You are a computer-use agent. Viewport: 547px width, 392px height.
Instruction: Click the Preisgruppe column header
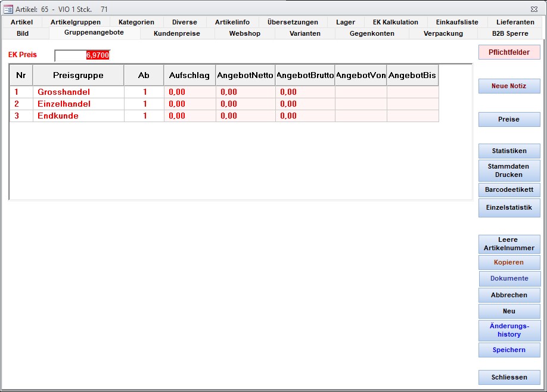point(78,76)
